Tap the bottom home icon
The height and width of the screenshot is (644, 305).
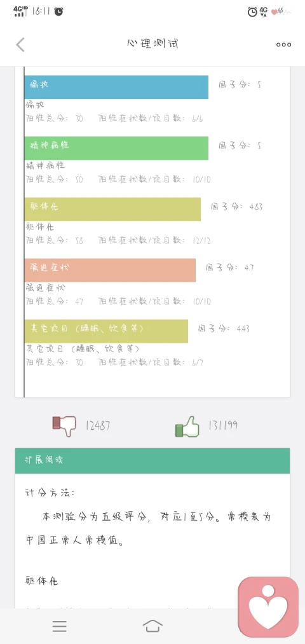(x=152, y=626)
